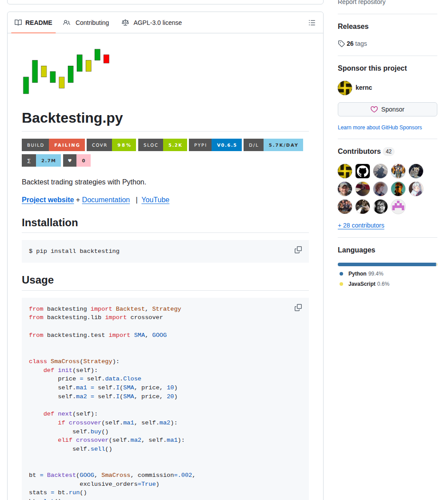Click the total downloads 2.7M badge
448x500 pixels.
tap(41, 161)
